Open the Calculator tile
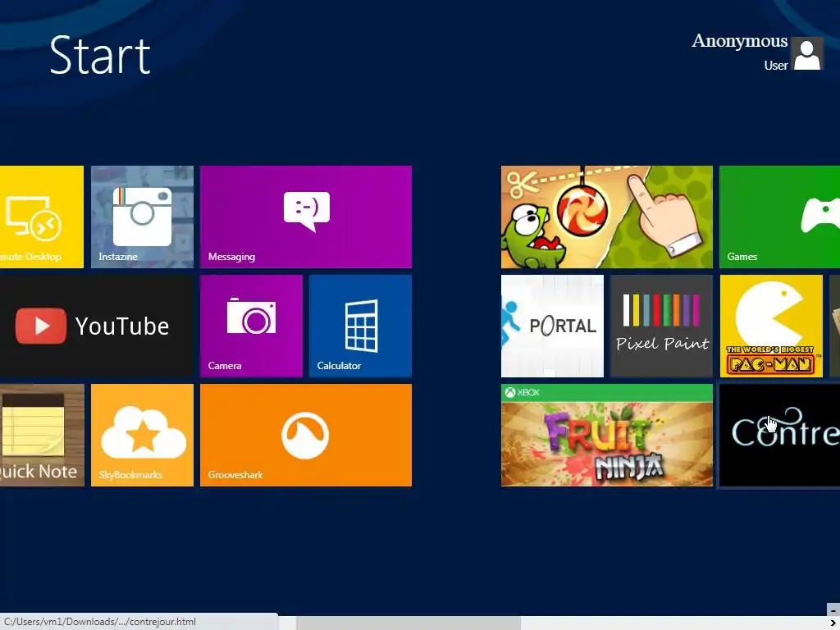Viewport: 840px width, 630px height. point(361,326)
